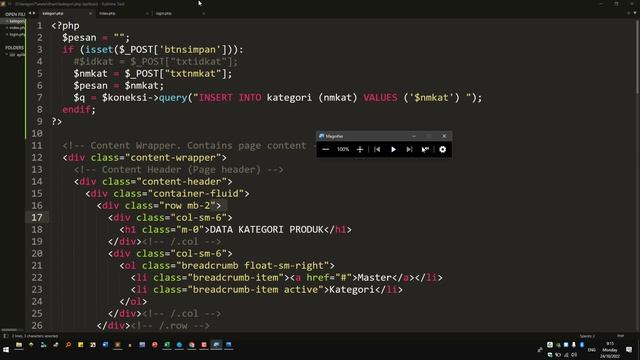Click 'txtnmkat' string on line 5
The image size is (640, 360).
click(192, 74)
